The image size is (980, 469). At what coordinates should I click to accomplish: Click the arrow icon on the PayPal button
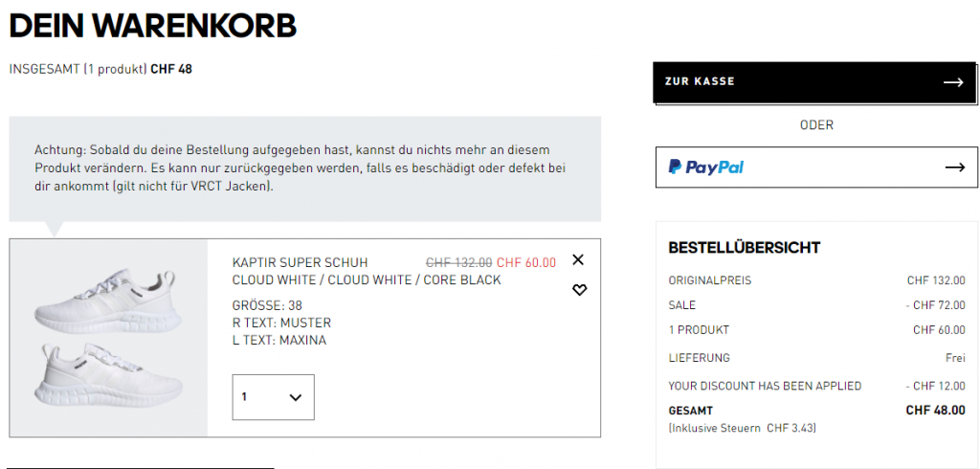point(954,167)
